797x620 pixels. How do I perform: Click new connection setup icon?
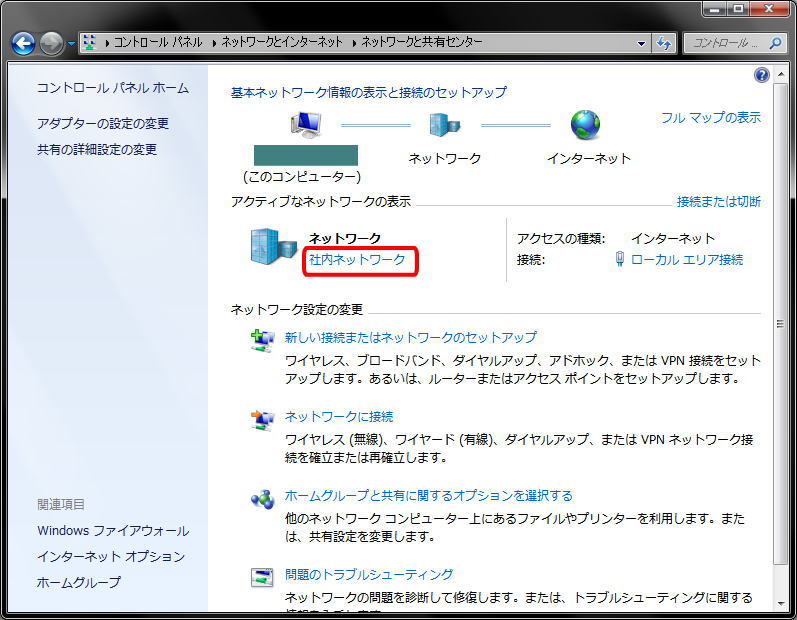click(263, 340)
